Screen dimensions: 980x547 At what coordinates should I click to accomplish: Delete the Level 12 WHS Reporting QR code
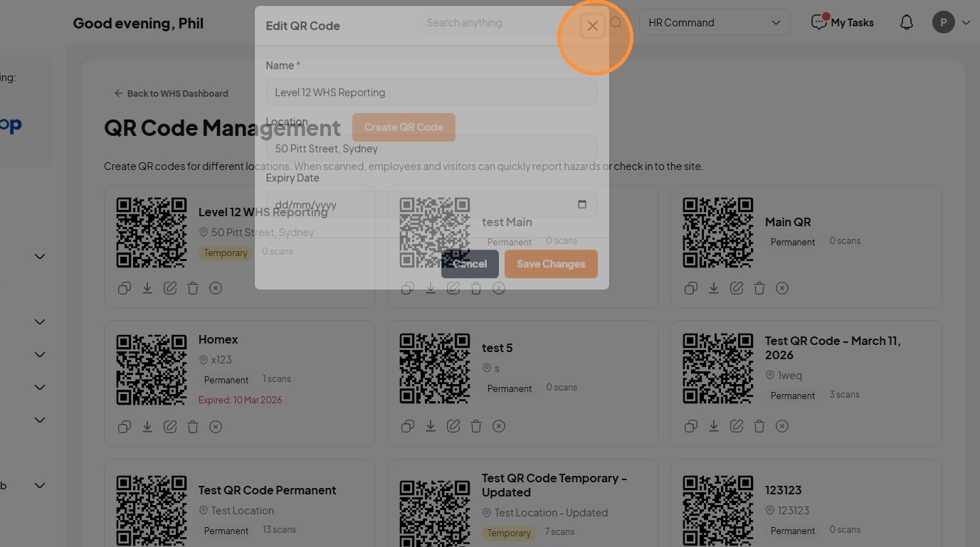(x=193, y=288)
